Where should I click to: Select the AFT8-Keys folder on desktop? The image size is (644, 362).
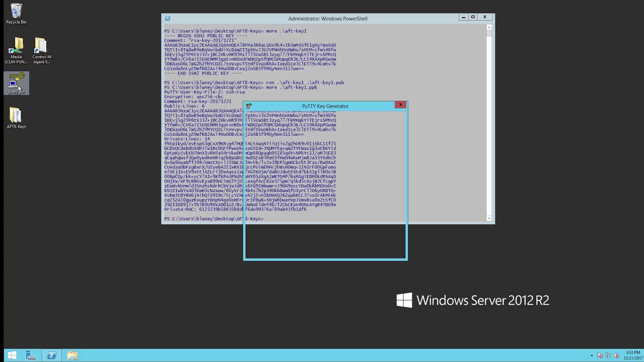click(x=16, y=118)
